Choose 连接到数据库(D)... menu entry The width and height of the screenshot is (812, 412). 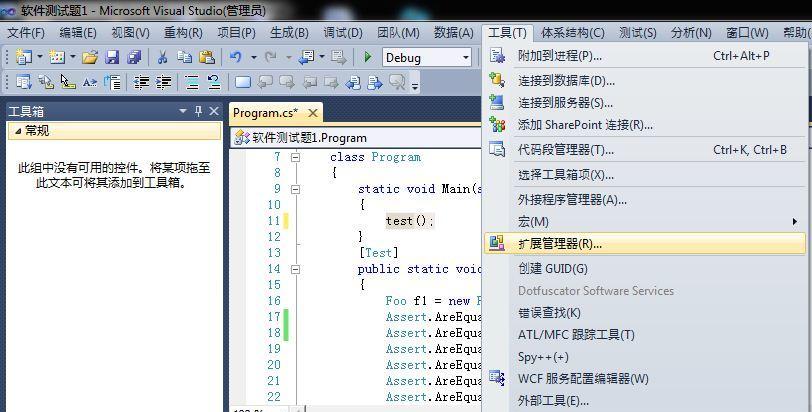pos(644,80)
